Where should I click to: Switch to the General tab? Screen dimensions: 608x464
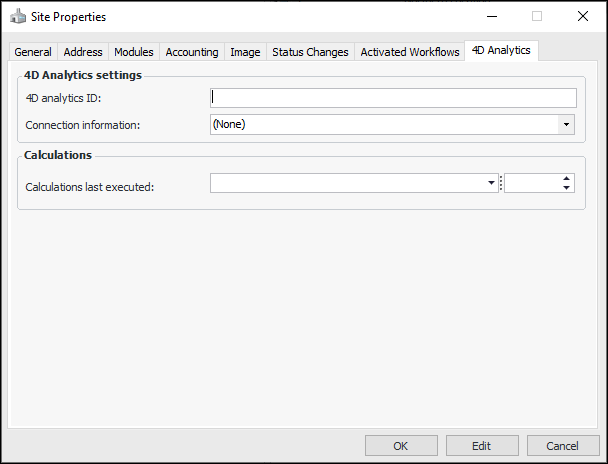pyautogui.click(x=33, y=52)
